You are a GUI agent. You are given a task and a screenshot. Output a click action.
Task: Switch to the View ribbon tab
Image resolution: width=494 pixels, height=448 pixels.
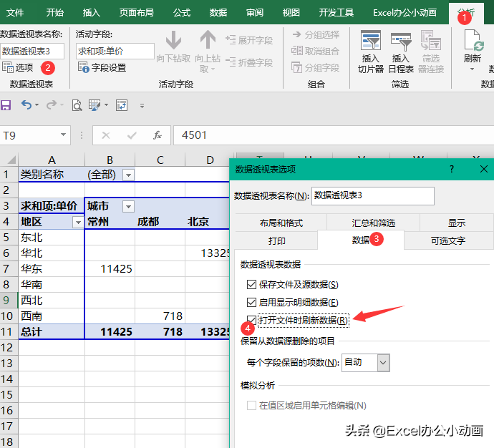(x=291, y=13)
